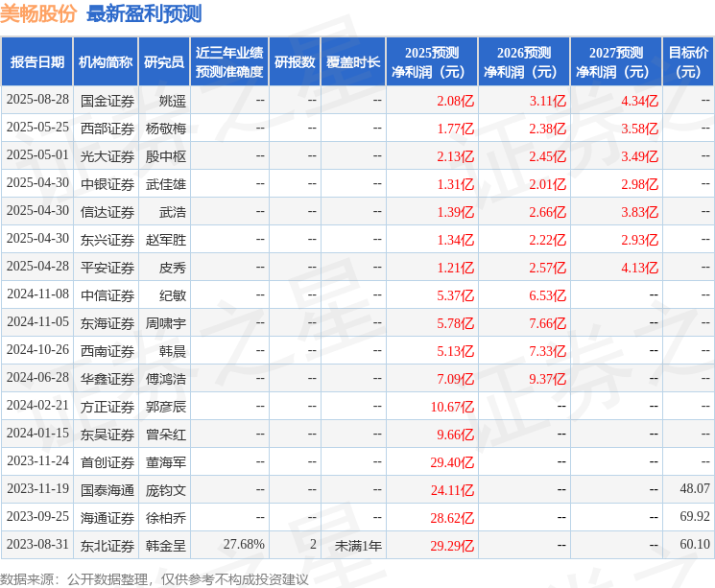
Task: Click analyst name 韩金呈 in the last row
Action: [165, 546]
